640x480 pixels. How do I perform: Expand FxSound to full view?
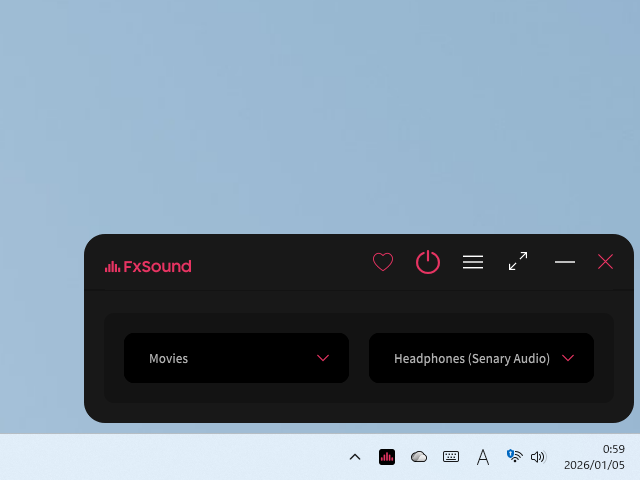coord(518,261)
